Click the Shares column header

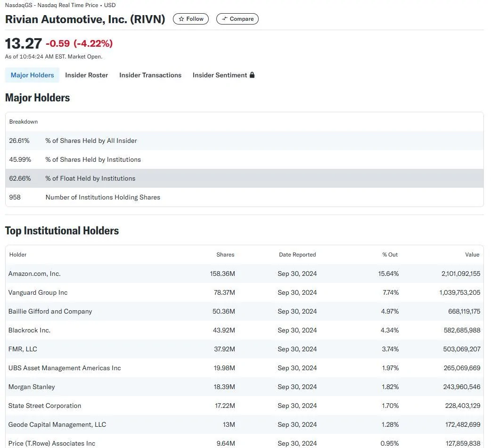tap(225, 255)
